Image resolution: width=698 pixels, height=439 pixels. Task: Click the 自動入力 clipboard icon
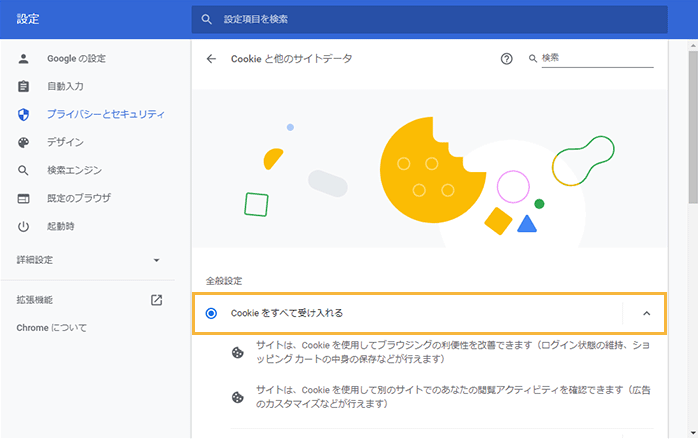(24, 86)
